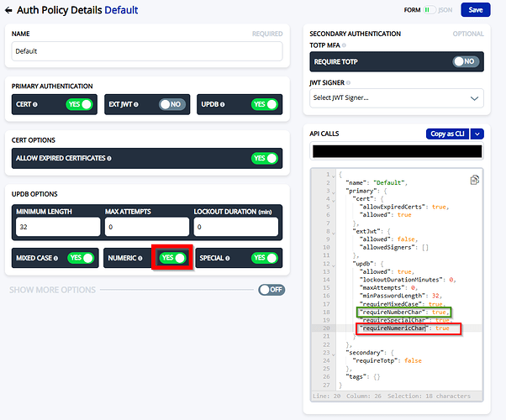Image resolution: width=506 pixels, height=420 pixels.
Task: Show the Numeric info icon
Action: pyautogui.click(x=140, y=259)
